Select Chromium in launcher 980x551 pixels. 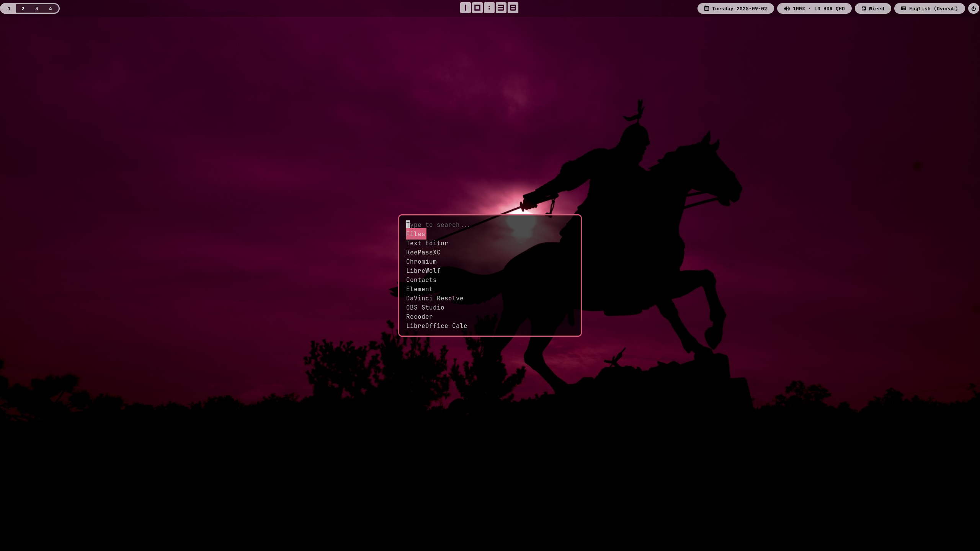coord(421,262)
